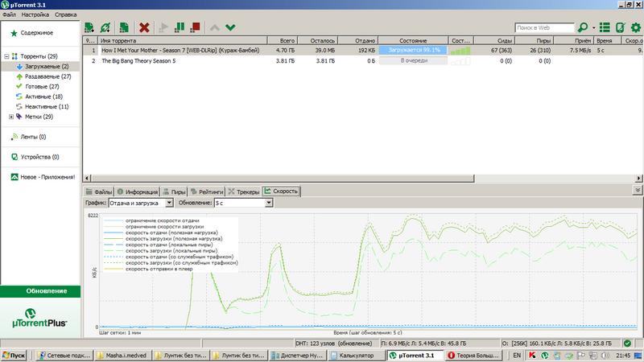Switch to the Пиры tab
This screenshot has width=644, height=362.
174,191
